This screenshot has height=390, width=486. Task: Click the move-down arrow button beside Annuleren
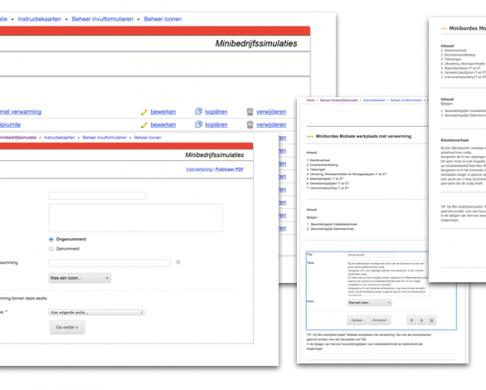pyautogui.click(x=411, y=320)
